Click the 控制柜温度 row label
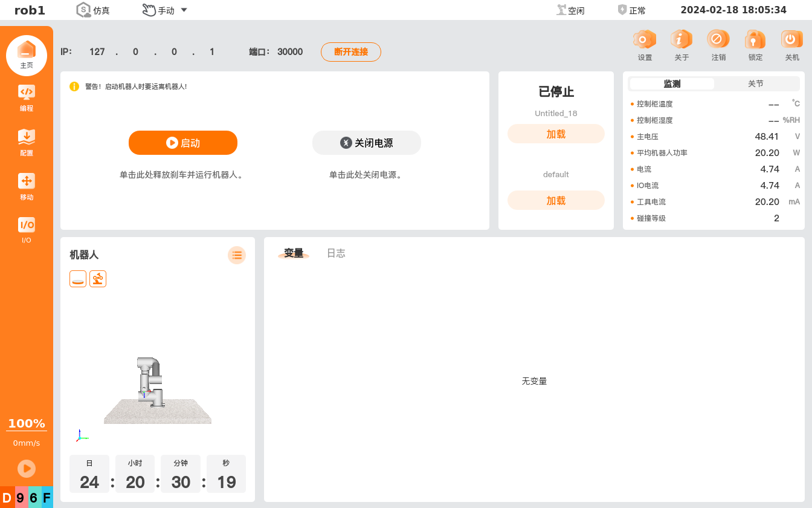Viewport: 812px width, 508px height. 654,104
